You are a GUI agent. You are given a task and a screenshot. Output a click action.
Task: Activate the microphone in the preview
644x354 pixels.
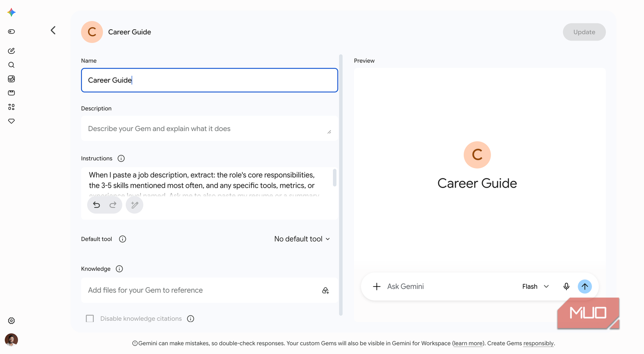tap(566, 286)
